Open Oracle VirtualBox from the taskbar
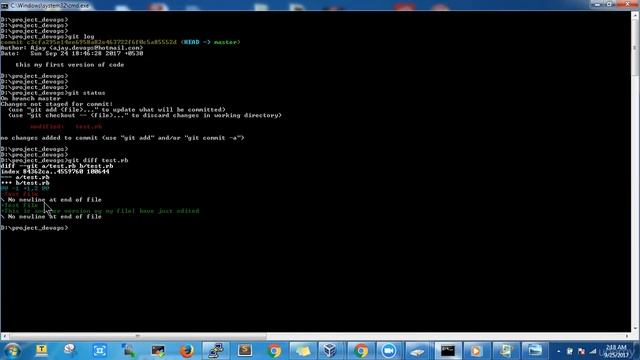Screen dimensions: 640x360 (330, 351)
